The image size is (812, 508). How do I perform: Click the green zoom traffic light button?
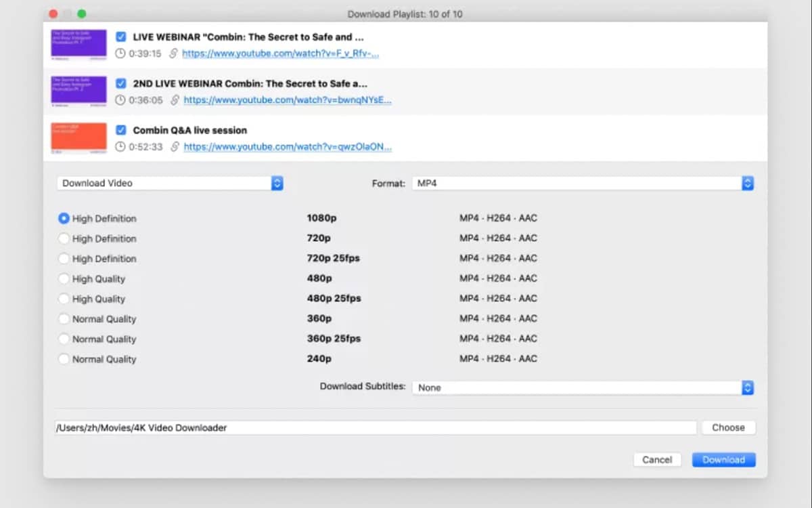[x=81, y=13]
